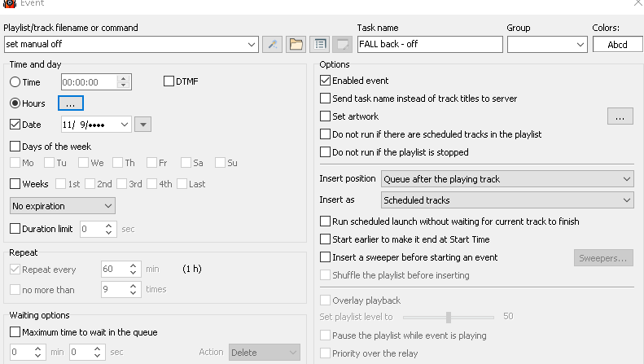Click the Sweepers... button

[603, 258]
